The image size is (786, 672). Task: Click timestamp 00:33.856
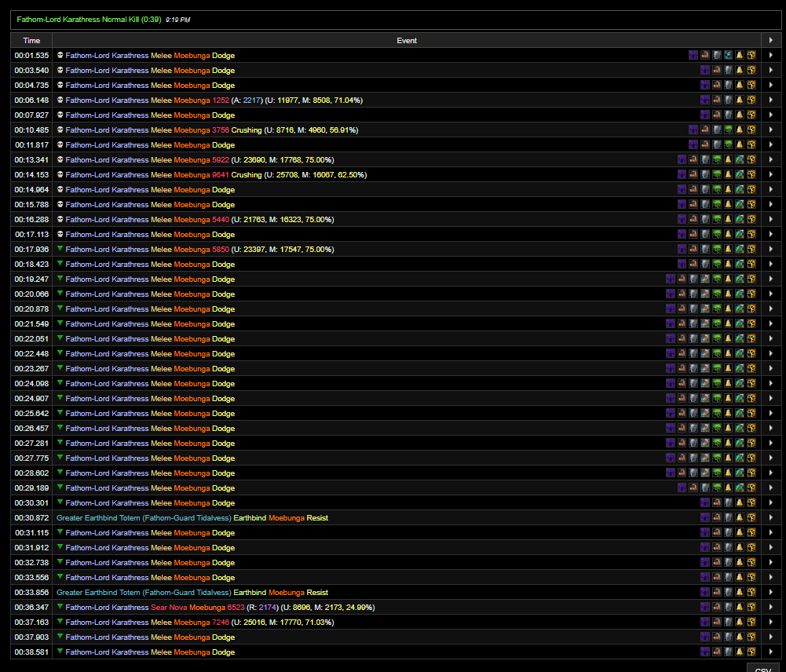tap(31, 593)
